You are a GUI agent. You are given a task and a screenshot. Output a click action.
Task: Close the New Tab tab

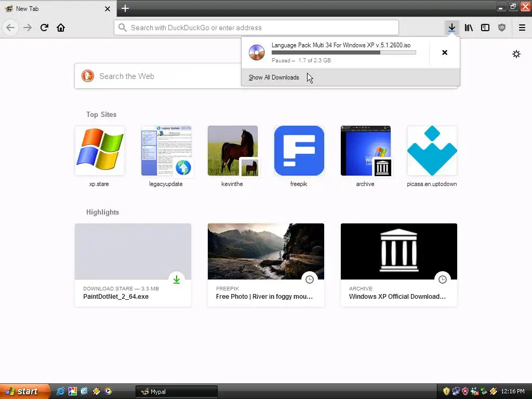point(108,9)
